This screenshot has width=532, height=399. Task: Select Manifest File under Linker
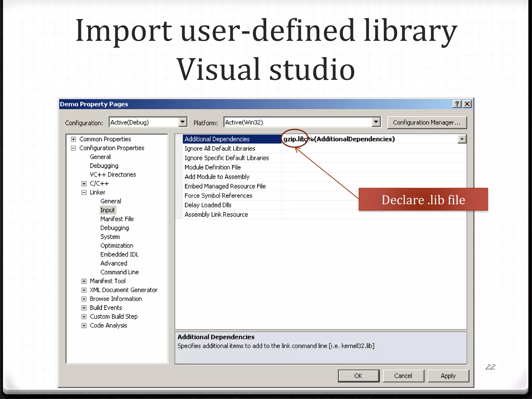pos(117,219)
